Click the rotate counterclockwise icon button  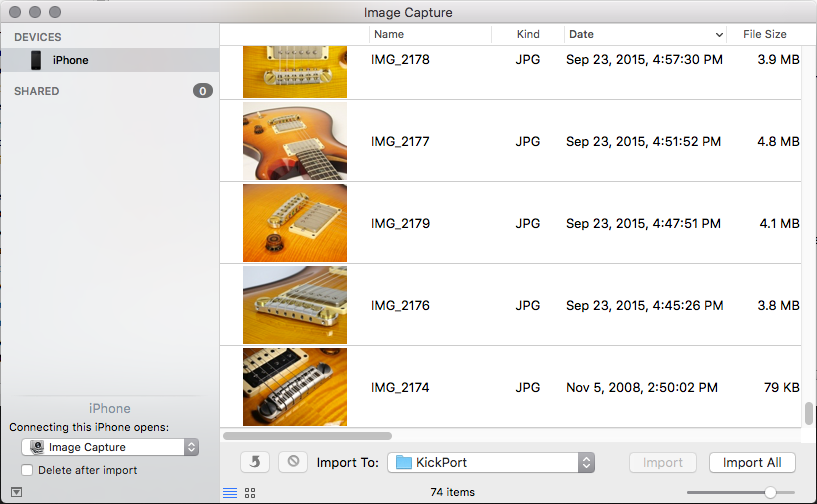coord(255,462)
